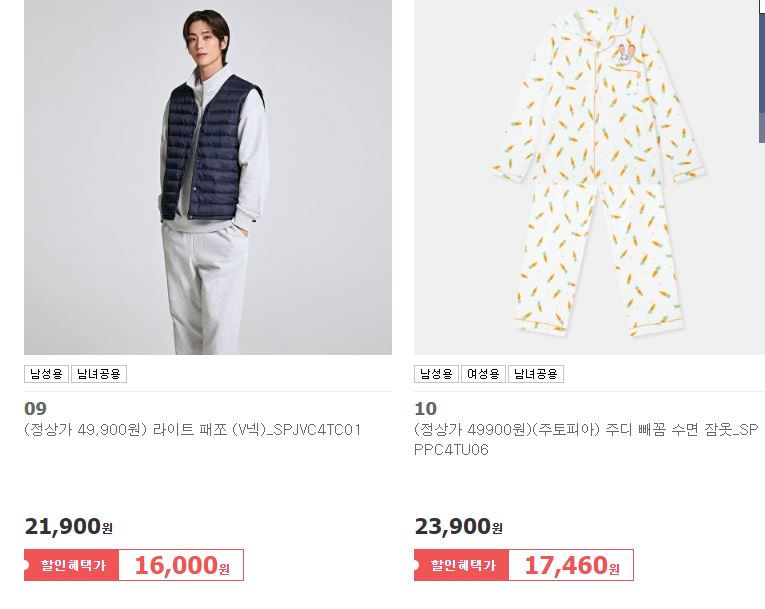Screen dimensions: 765x609
Task: Click the navy quilted vest on the model
Action: pyautogui.click(x=211, y=148)
